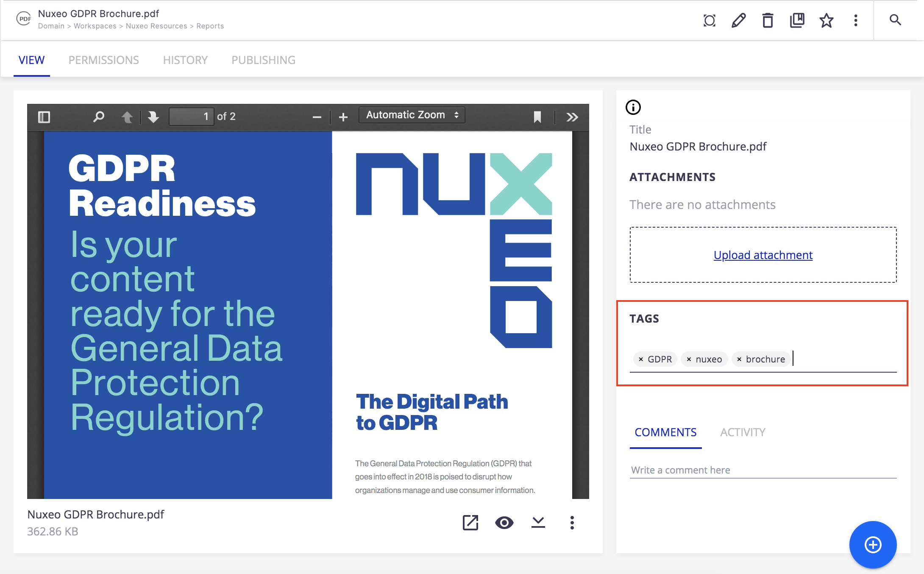This screenshot has width=924, height=574.
Task: Click the file name below the PDF viewer
Action: tap(96, 514)
